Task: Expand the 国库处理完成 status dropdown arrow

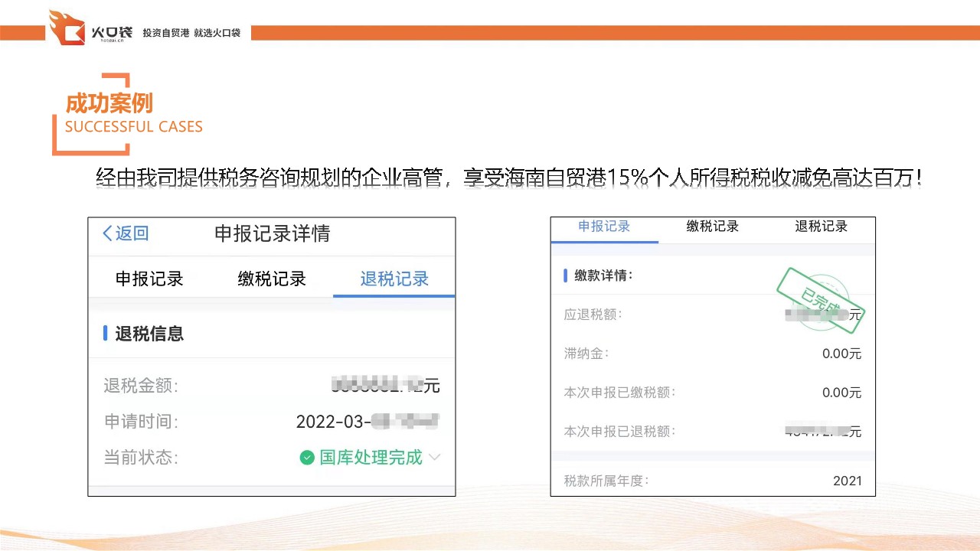Action: pos(435,458)
